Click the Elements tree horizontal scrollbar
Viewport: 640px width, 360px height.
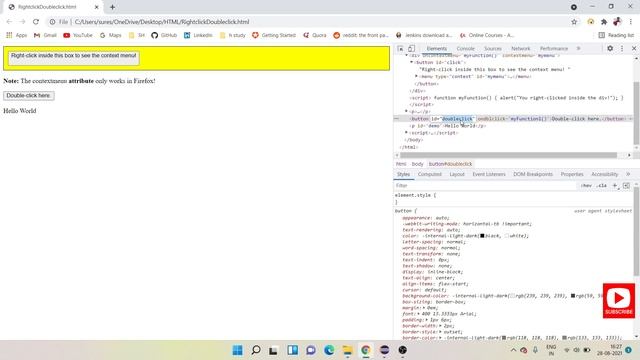(x=508, y=155)
